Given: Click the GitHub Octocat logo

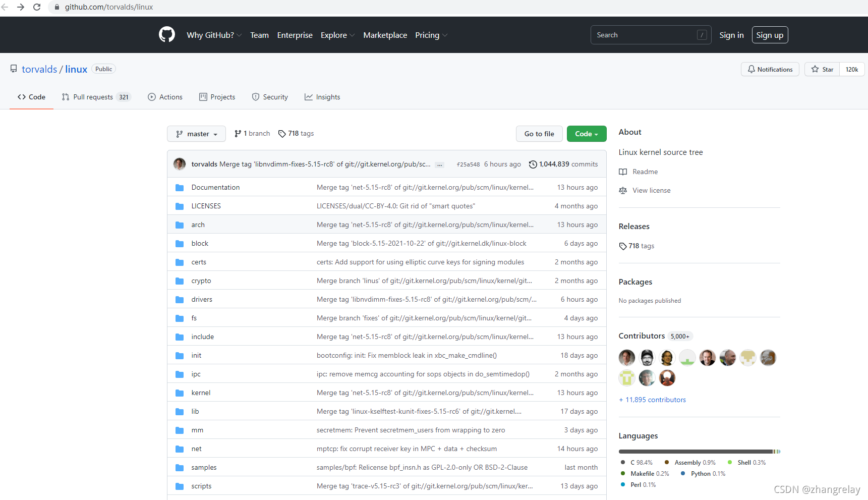Looking at the screenshot, I should (167, 34).
